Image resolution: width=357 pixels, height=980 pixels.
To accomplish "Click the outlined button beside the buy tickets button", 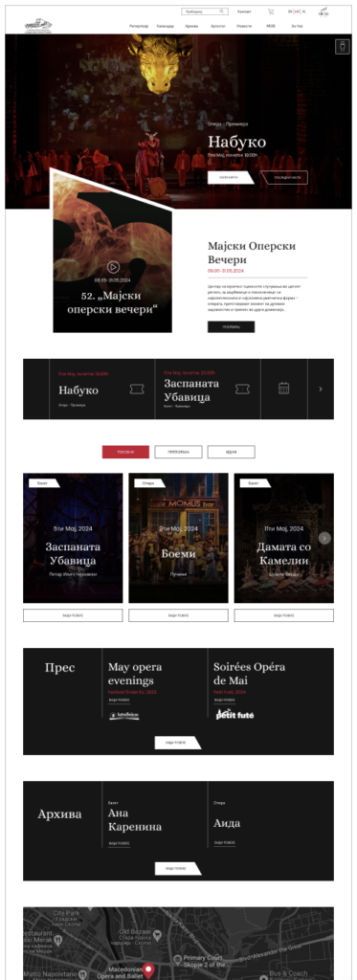I will 284,177.
